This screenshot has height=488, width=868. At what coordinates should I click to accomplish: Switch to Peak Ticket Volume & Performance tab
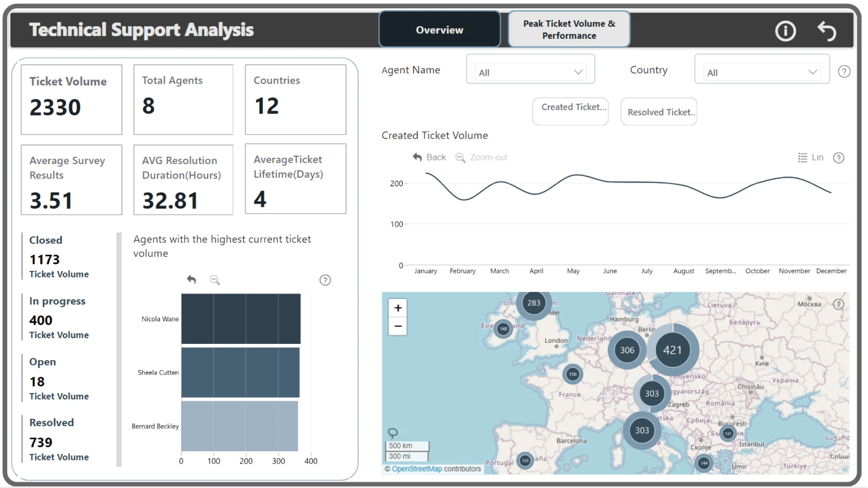point(569,29)
